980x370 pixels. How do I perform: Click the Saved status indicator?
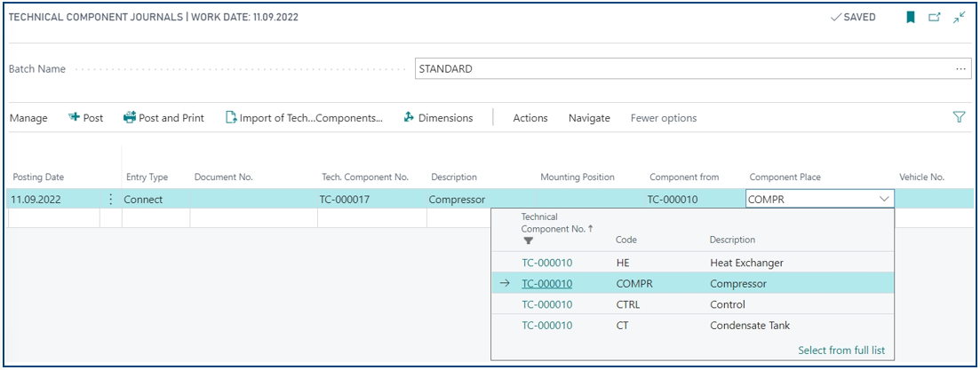(853, 18)
